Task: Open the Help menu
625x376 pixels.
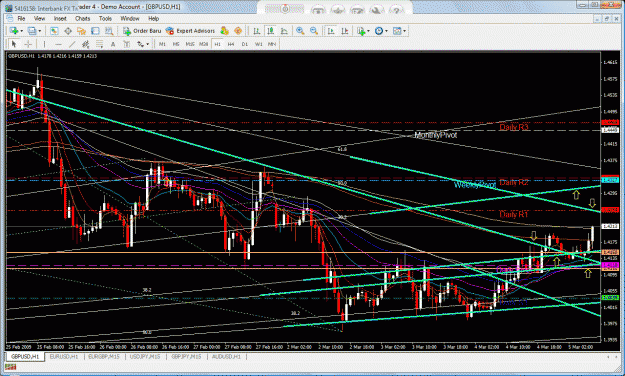Action: pyautogui.click(x=153, y=18)
